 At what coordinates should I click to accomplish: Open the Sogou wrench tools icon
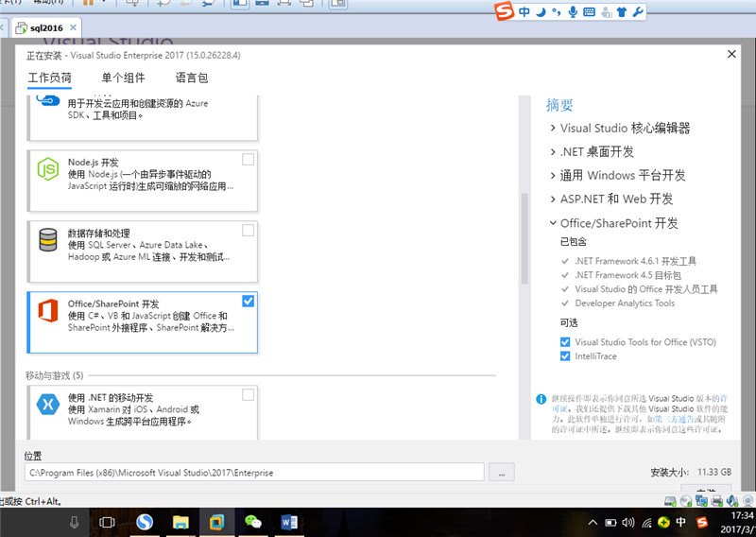pos(638,11)
